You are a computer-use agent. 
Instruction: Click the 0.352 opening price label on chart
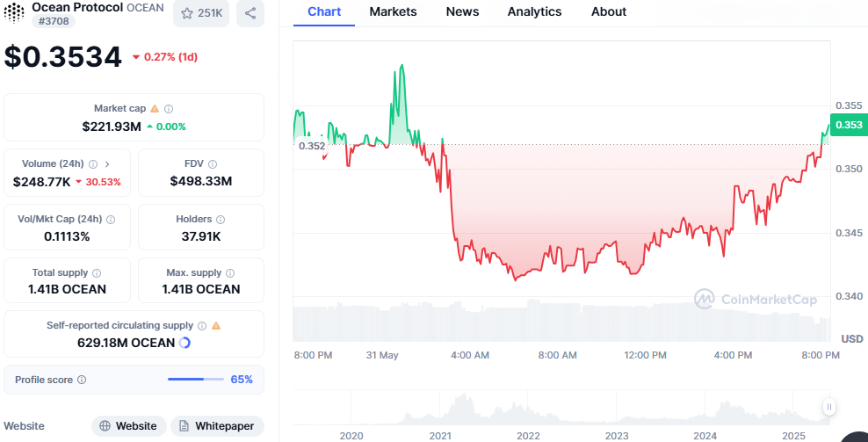coord(312,146)
